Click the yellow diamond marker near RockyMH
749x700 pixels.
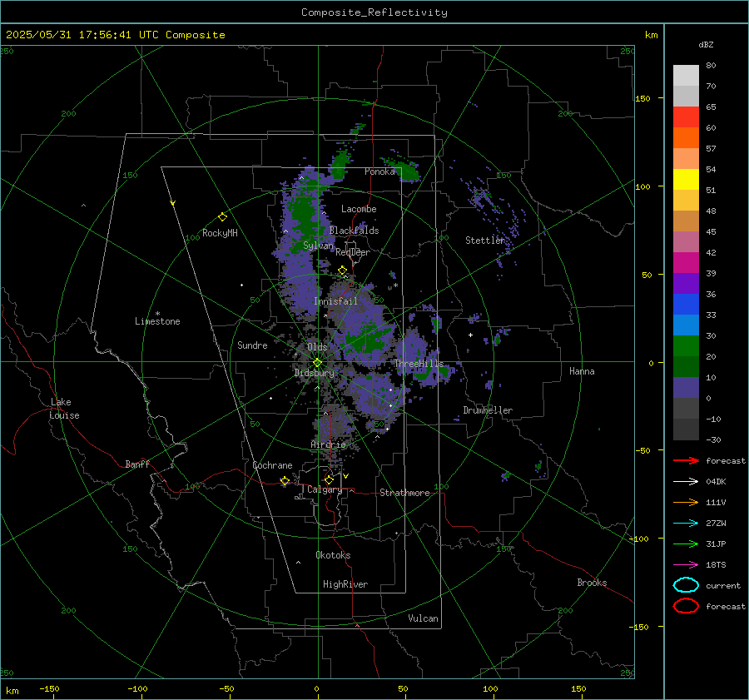(222, 217)
